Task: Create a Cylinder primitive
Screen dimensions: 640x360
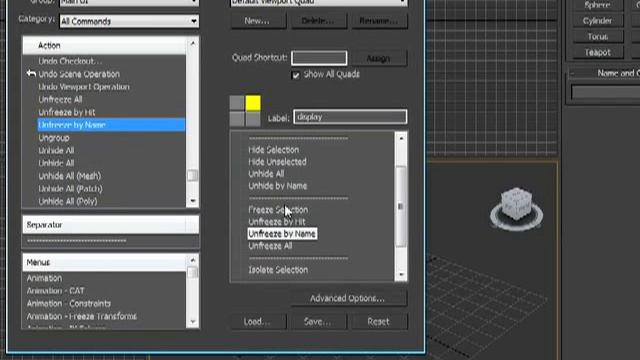Action: 598,21
